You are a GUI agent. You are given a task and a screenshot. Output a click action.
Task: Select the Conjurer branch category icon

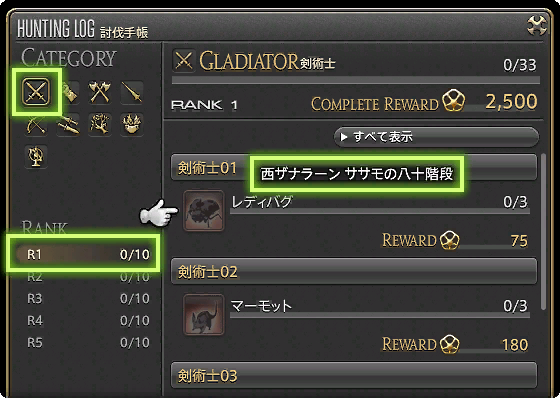100,125
